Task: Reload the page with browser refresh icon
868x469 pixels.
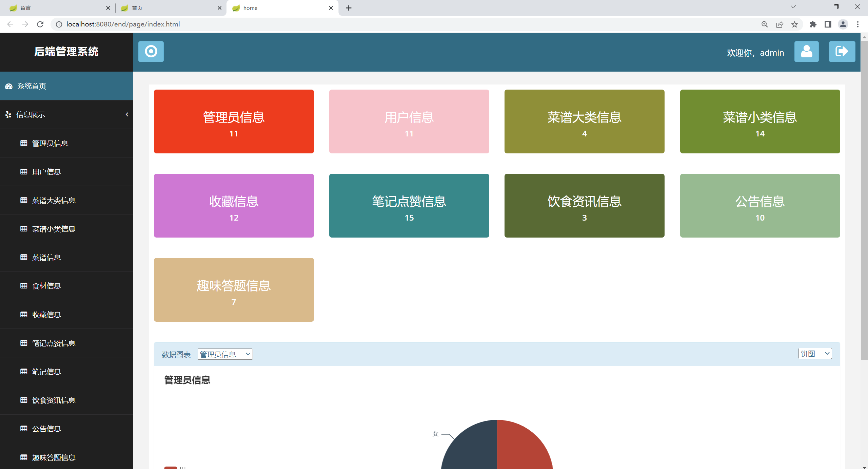Action: click(40, 24)
